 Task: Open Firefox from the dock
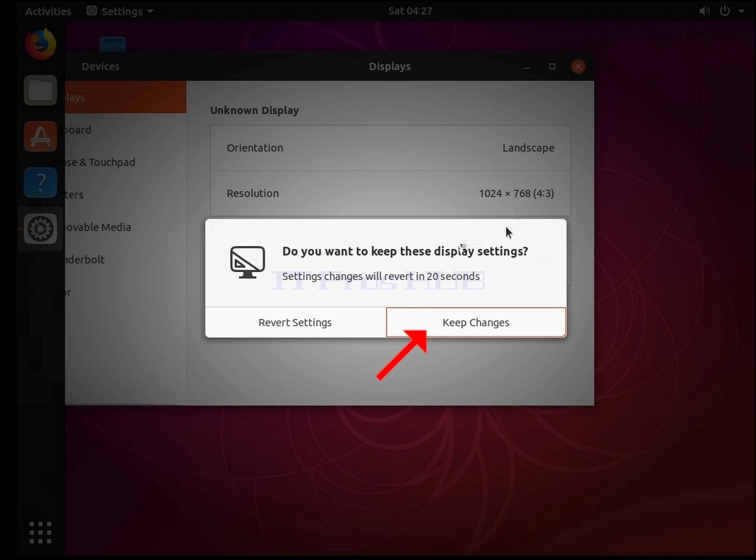[40, 44]
